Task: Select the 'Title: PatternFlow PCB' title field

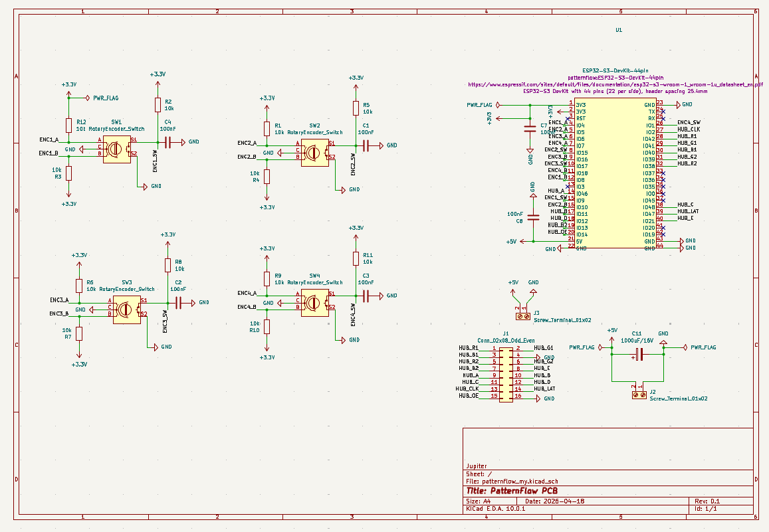Action: pyautogui.click(x=512, y=491)
